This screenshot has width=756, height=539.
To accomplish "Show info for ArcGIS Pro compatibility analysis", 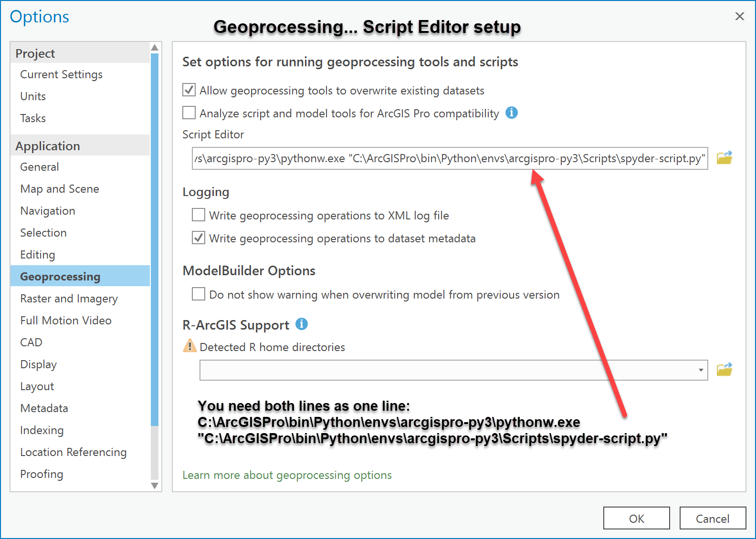I will [512, 113].
